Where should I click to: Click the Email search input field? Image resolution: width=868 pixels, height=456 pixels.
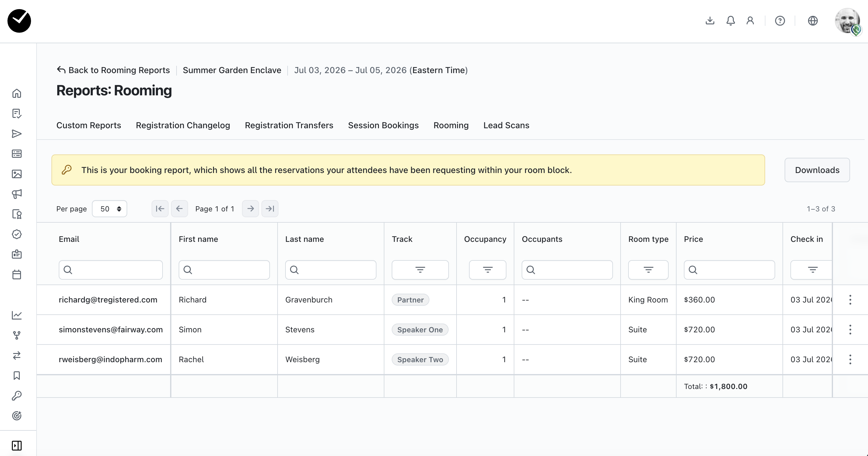point(110,270)
